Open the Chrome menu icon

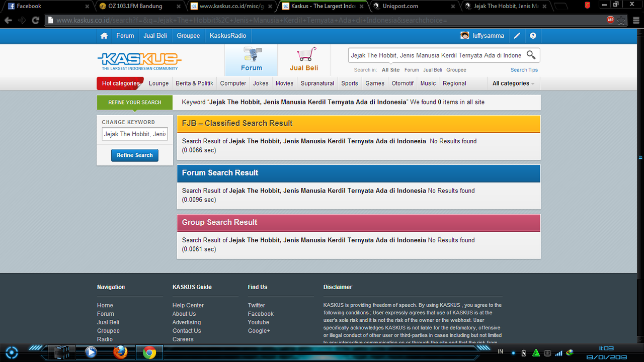coord(635,21)
